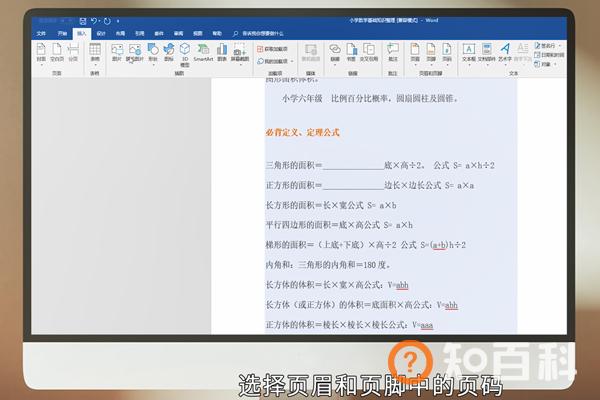Open the Cover Page (封面) gallery
The image size is (600, 400).
[41, 54]
